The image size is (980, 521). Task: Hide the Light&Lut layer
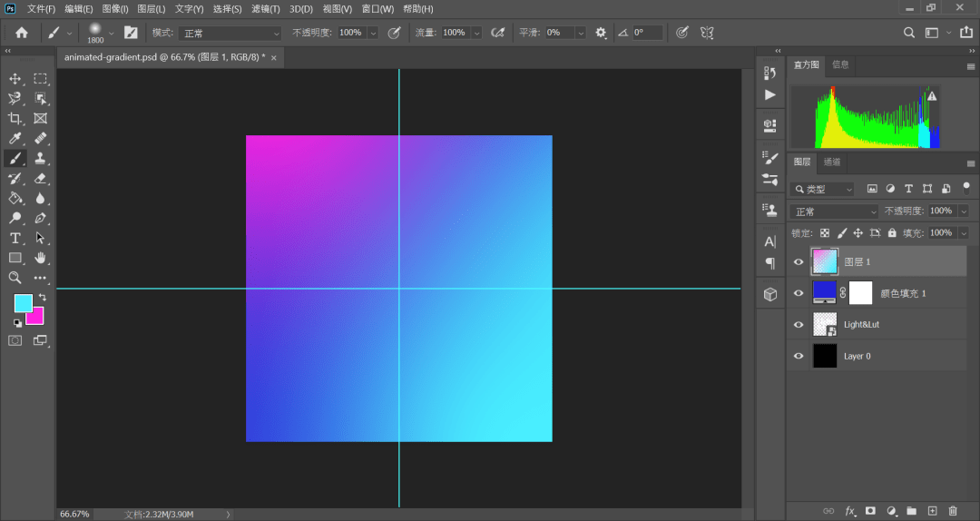tap(799, 325)
